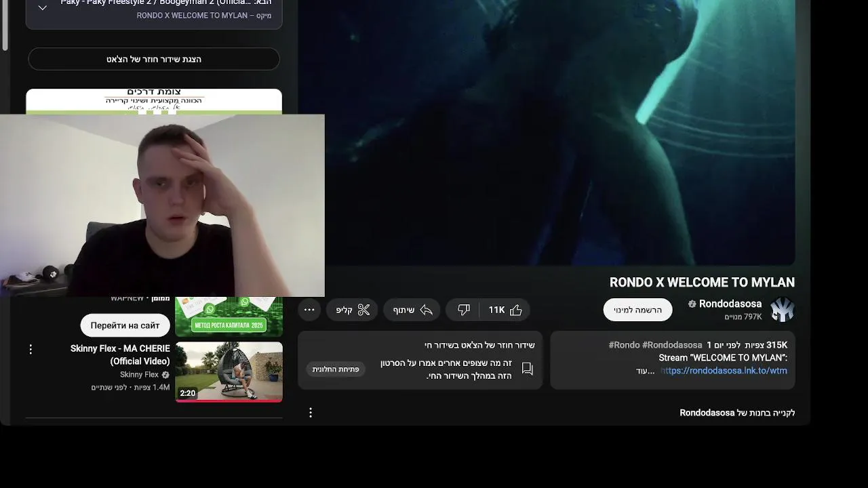
Task: Click #Rondo hashtag
Action: (x=624, y=345)
